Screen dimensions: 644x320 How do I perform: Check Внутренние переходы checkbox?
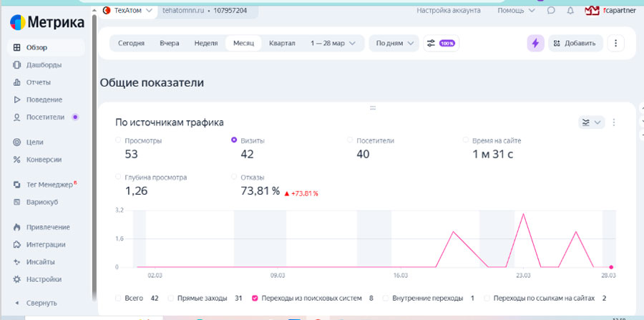[x=386, y=298]
